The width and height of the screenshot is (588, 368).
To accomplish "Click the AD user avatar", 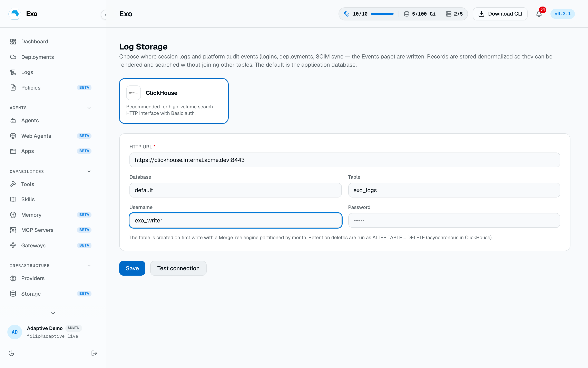I will pos(14,332).
